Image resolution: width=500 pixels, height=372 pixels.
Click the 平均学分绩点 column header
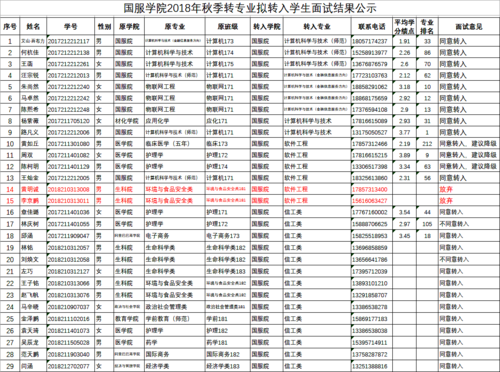coord(404,26)
